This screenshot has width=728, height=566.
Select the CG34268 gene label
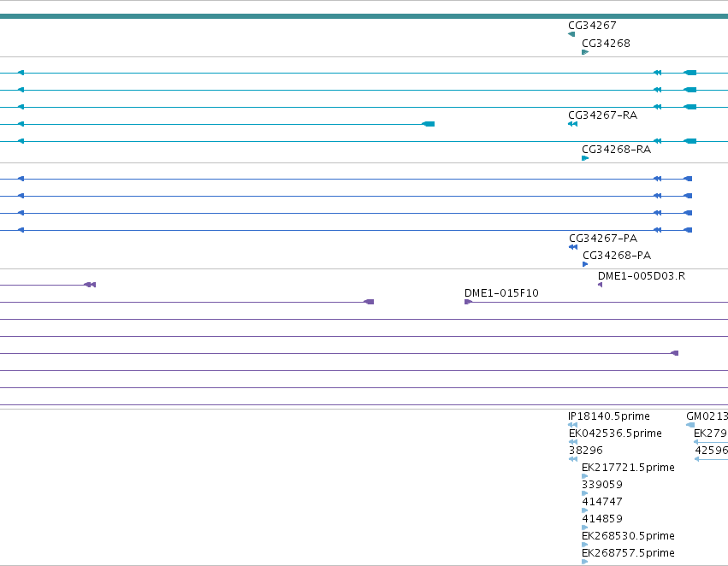click(x=606, y=44)
